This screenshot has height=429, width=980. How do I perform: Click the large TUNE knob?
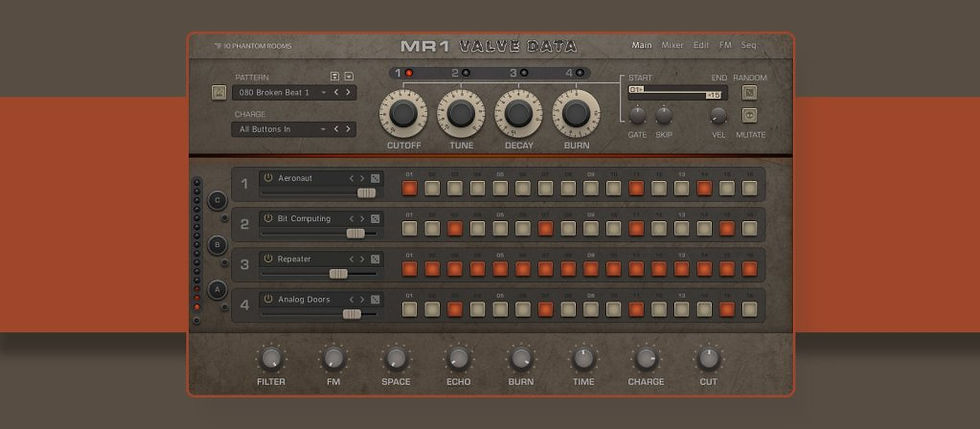461,113
